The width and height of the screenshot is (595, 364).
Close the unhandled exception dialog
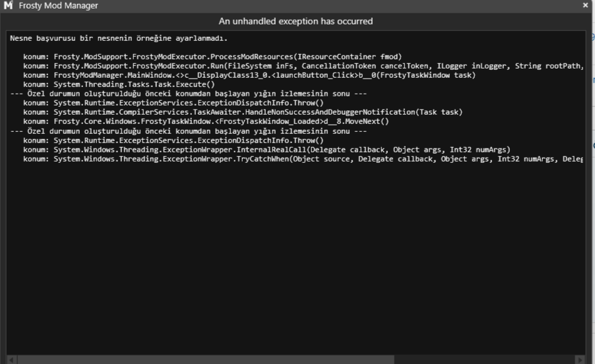click(585, 5)
